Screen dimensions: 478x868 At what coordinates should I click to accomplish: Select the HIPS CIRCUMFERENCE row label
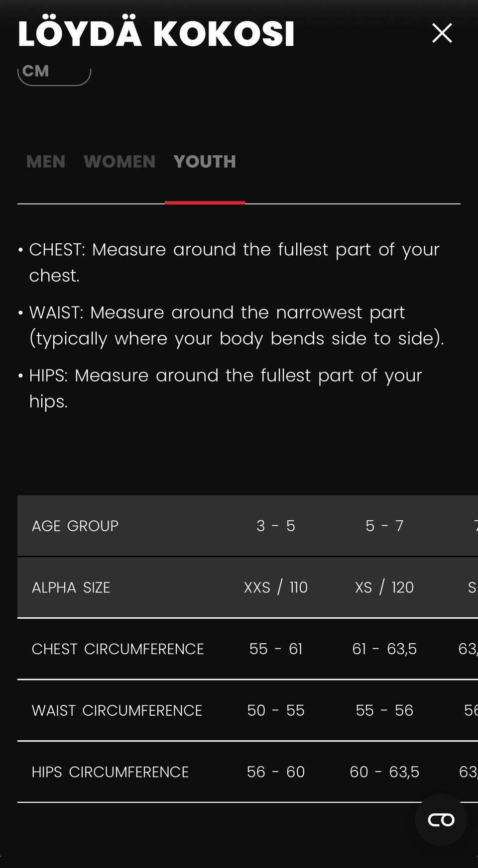pyautogui.click(x=110, y=772)
